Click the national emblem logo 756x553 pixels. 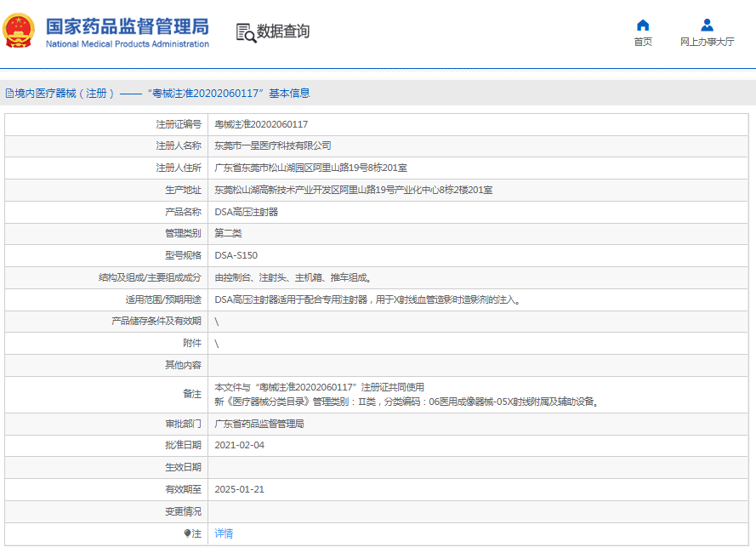[20, 31]
